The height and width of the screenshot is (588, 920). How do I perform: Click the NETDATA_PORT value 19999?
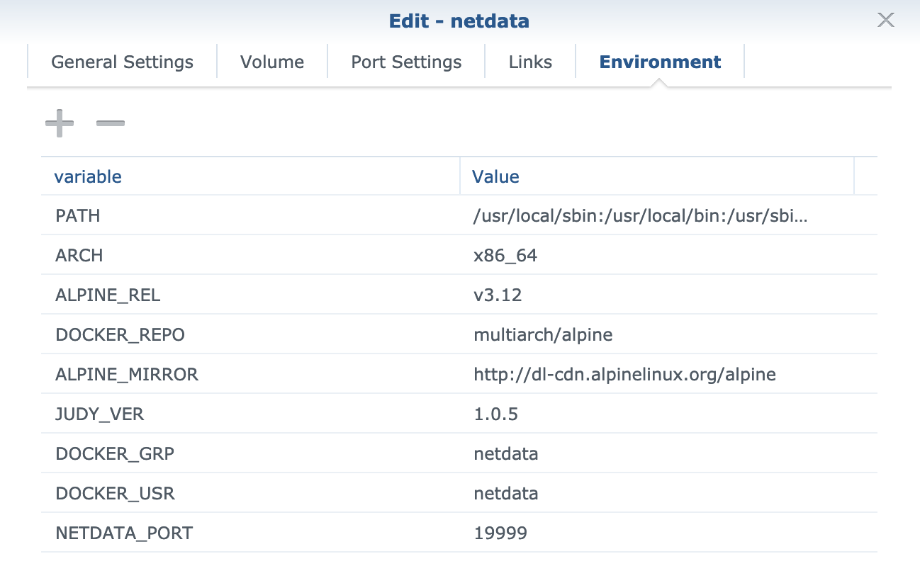[x=499, y=533]
